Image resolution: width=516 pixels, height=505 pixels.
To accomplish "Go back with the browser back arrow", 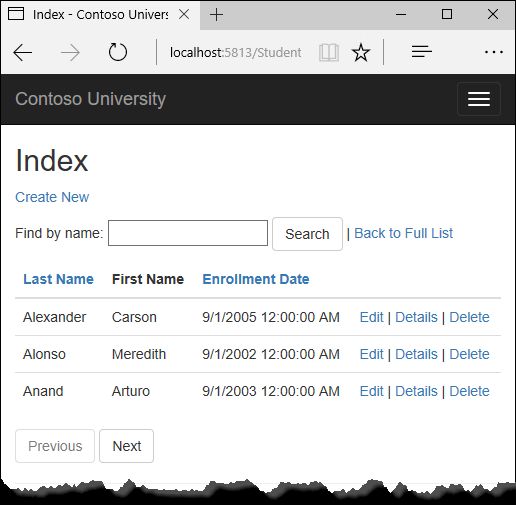I will pos(22,53).
